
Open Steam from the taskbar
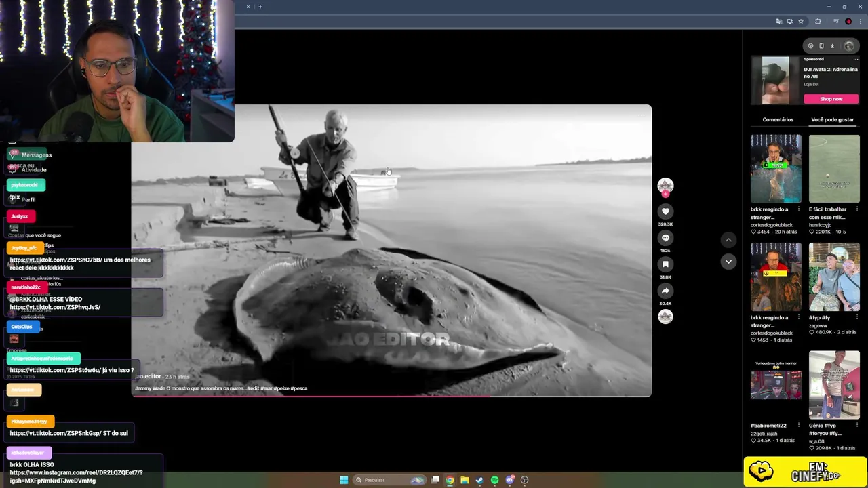tap(479, 480)
